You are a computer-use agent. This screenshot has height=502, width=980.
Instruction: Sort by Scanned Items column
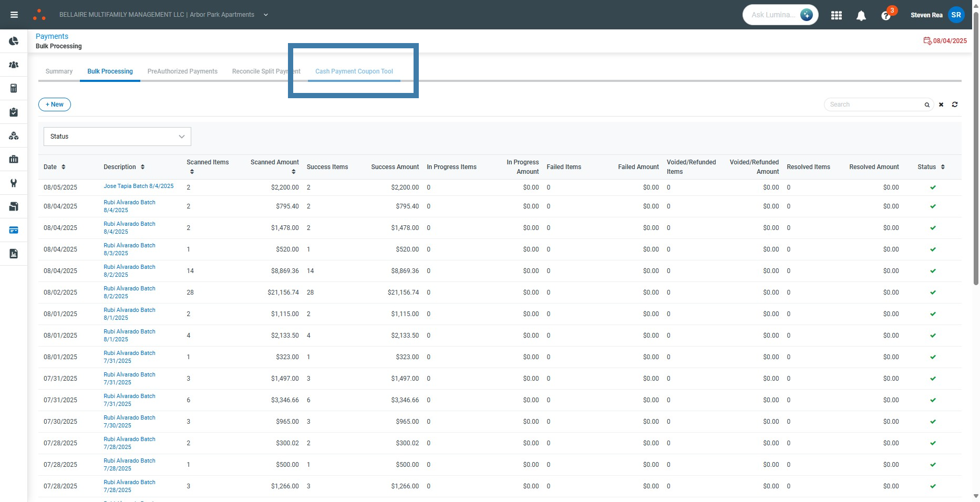(192, 172)
